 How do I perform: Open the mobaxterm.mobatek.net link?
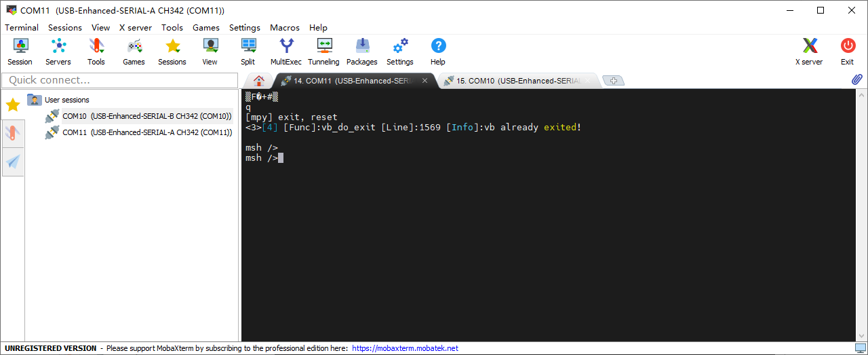click(x=405, y=348)
